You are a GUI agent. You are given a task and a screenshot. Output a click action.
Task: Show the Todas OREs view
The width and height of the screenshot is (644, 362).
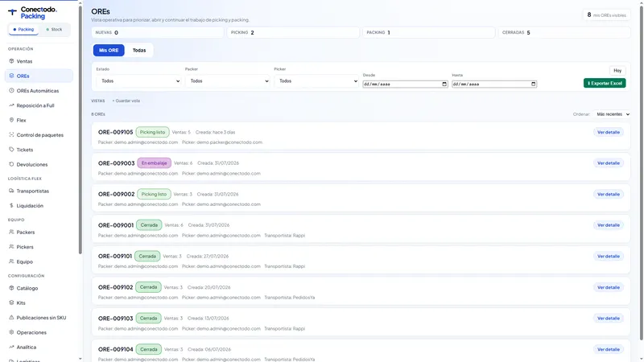click(139, 50)
